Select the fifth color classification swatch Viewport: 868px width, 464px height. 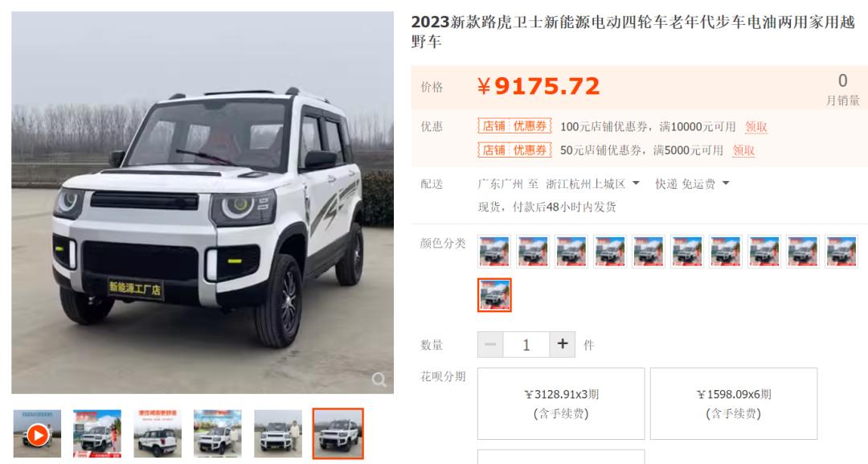tap(649, 252)
